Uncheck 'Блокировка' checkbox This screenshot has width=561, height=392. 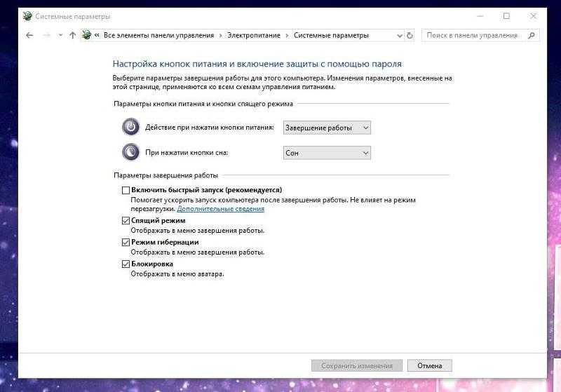click(x=126, y=264)
